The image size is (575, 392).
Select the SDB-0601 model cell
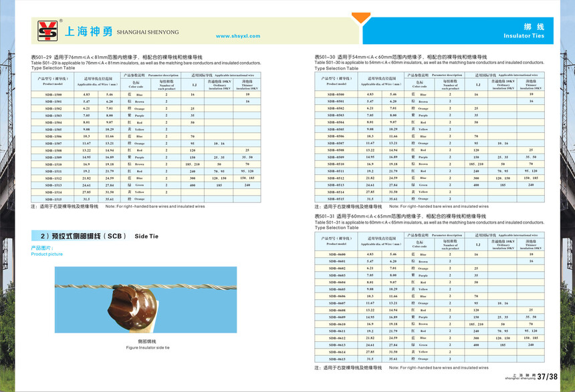(337, 261)
